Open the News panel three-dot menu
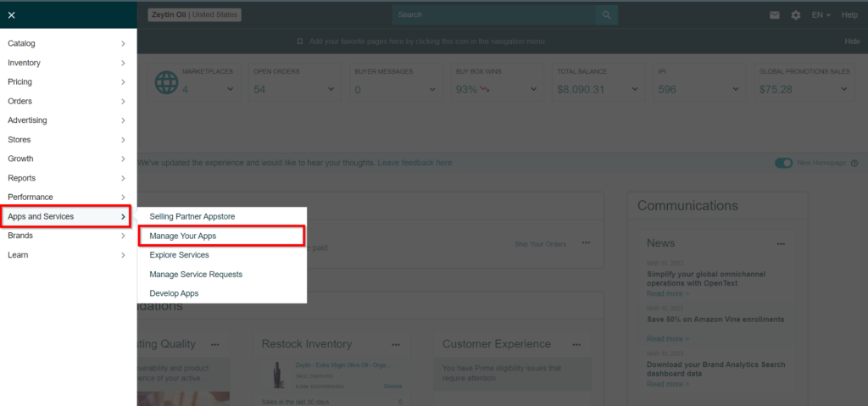Screen dimensions: 868x406 point(781,244)
